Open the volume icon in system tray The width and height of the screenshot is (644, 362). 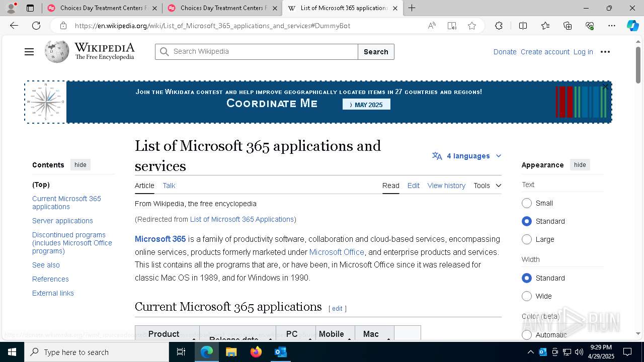pos(579,352)
